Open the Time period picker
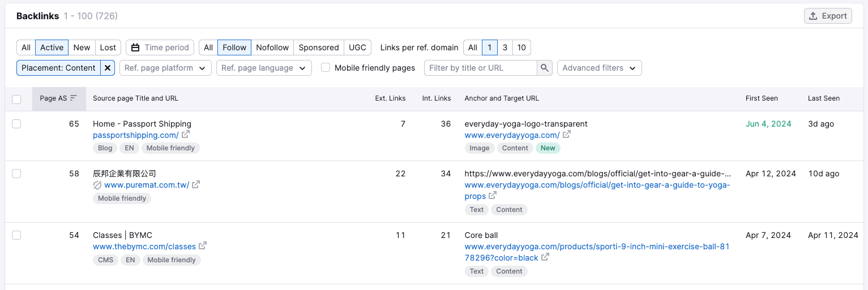Viewport: 868px width, 290px height. 160,47
